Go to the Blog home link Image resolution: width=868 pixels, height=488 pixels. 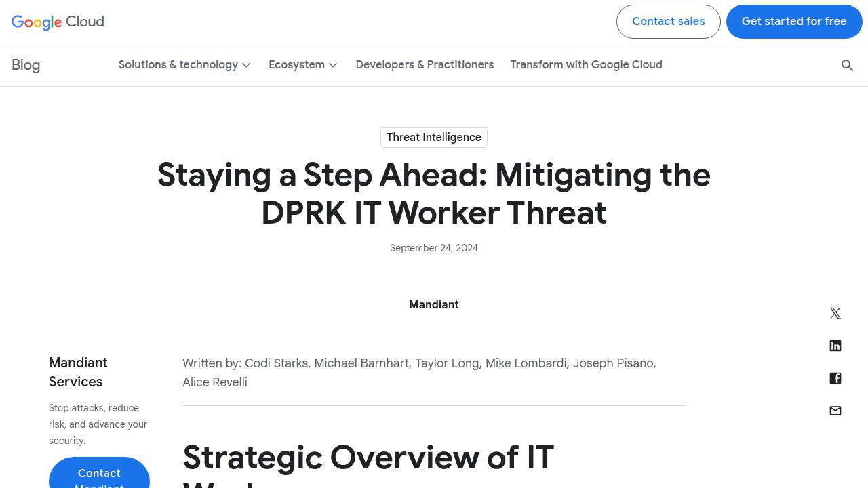[x=26, y=65]
